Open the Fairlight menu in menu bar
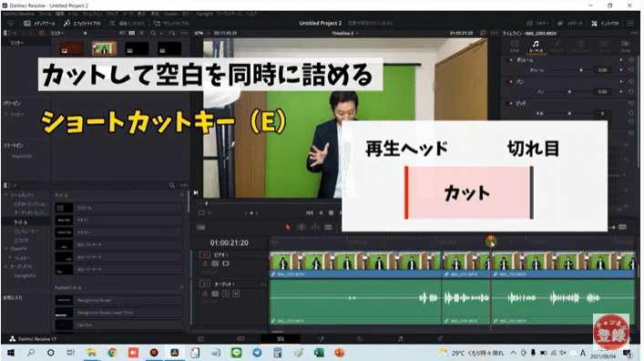This screenshot has width=644, height=361. (204, 14)
